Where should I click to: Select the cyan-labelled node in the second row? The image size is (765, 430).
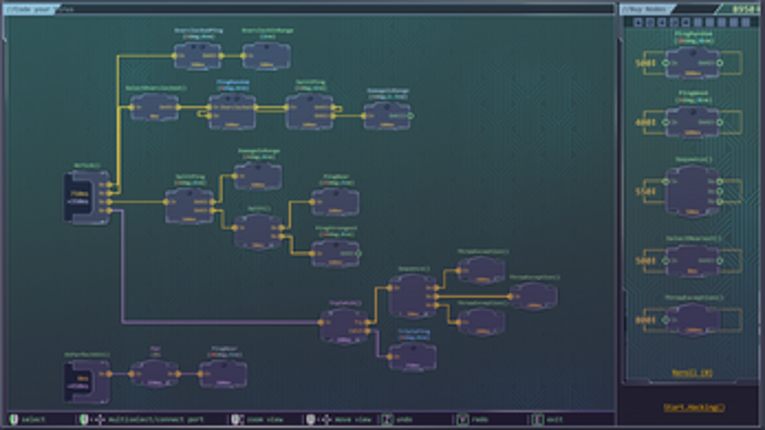coord(232,111)
